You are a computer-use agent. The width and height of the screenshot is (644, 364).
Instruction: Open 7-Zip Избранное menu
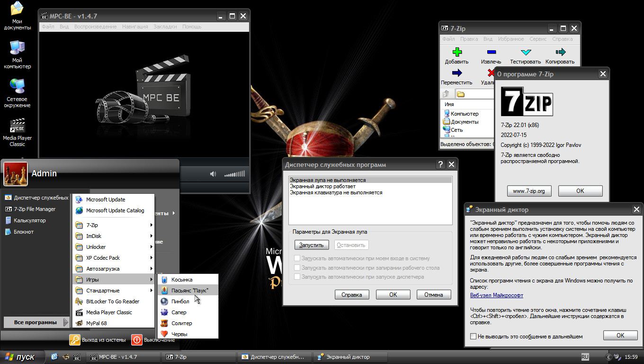[x=511, y=39]
